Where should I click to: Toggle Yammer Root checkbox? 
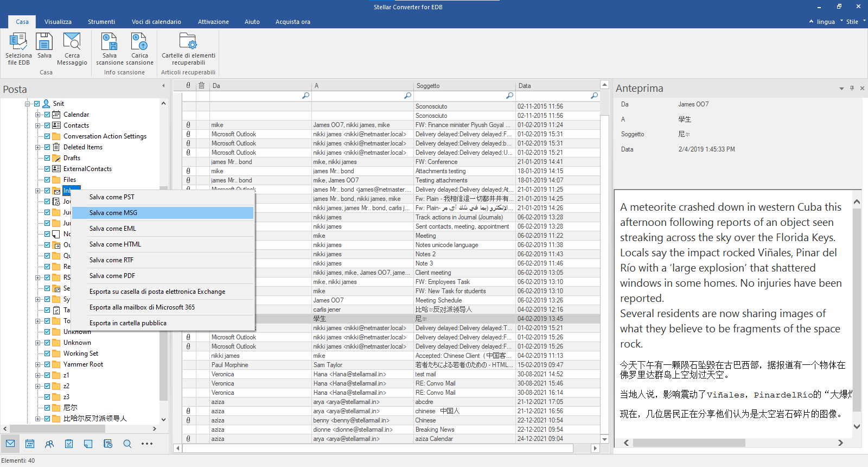47,364
